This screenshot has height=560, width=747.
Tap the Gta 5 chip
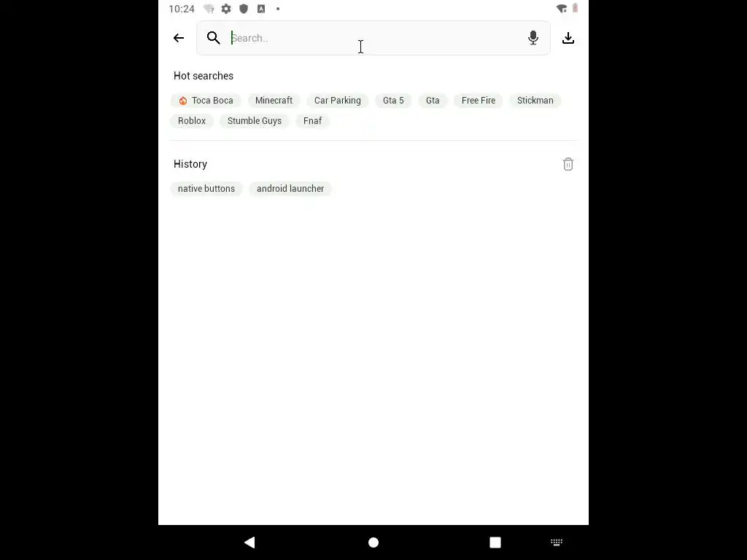pos(393,101)
